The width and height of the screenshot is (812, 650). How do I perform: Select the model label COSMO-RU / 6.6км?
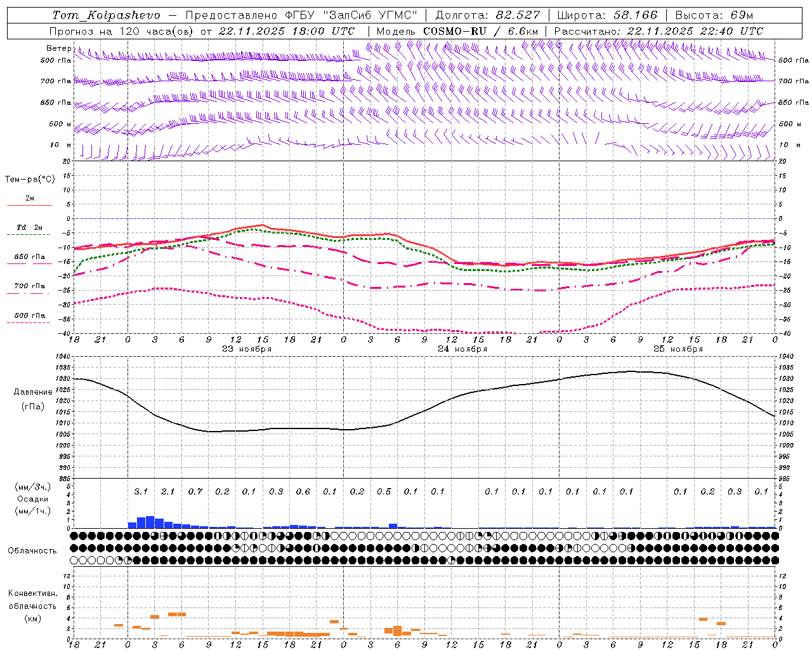(x=480, y=31)
